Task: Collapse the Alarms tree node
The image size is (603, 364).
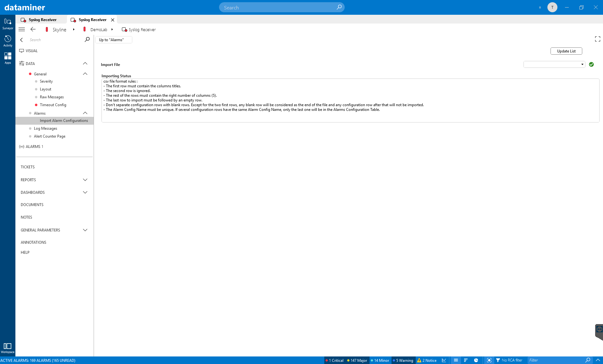Action: (85, 113)
